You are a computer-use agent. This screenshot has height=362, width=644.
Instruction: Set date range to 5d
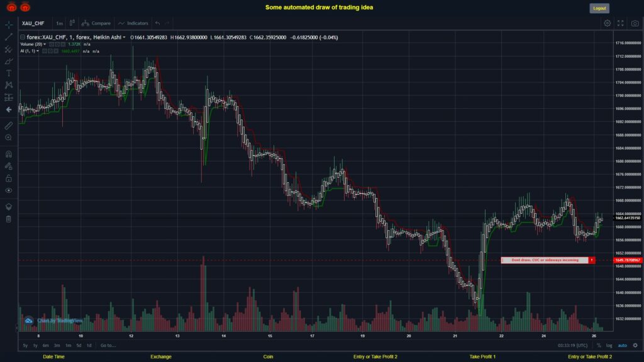(x=79, y=346)
